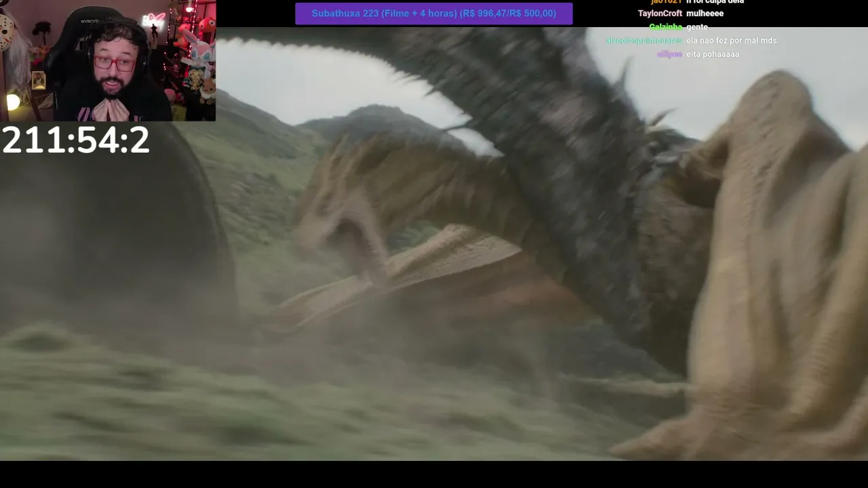Click the username TaylonCroft in chat
The image size is (868, 488).
[660, 14]
